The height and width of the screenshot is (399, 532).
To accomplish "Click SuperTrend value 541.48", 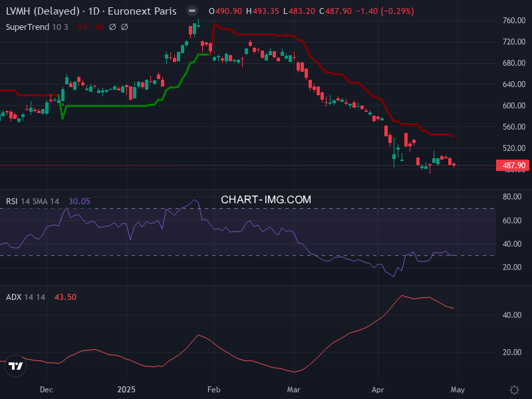I will pos(91,27).
